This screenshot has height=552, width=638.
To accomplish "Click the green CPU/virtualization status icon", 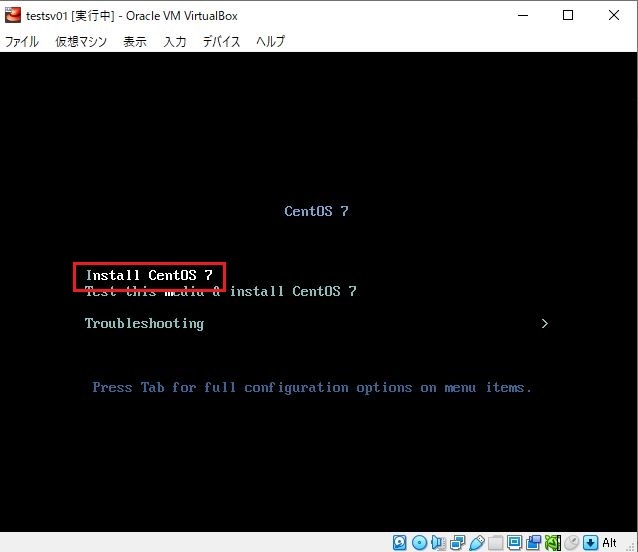I will point(553,542).
